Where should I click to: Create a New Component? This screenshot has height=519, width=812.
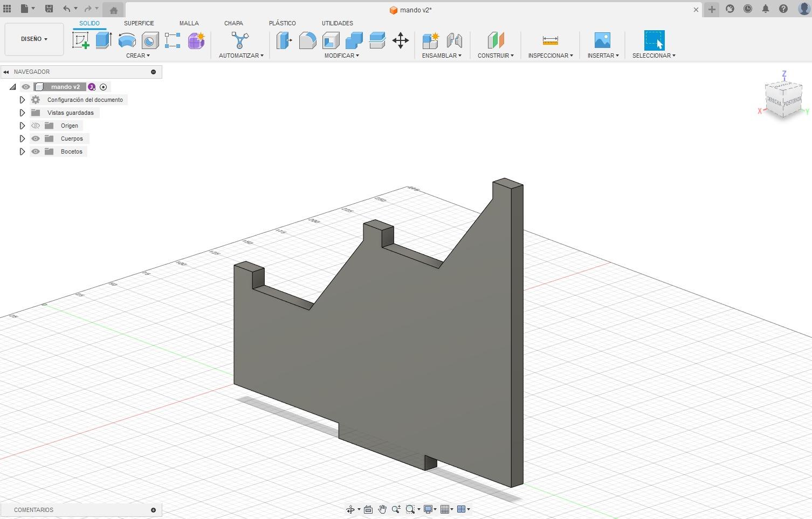click(x=430, y=40)
